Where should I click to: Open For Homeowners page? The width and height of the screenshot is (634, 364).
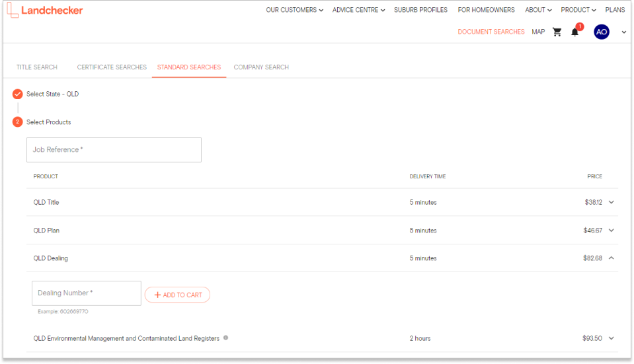[x=486, y=10]
